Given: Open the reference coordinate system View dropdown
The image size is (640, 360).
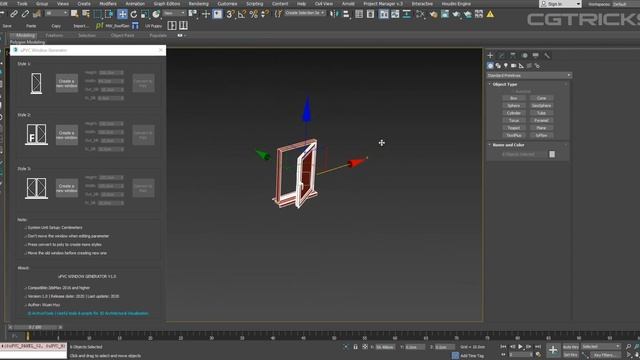Looking at the screenshot, I should coord(174,13).
